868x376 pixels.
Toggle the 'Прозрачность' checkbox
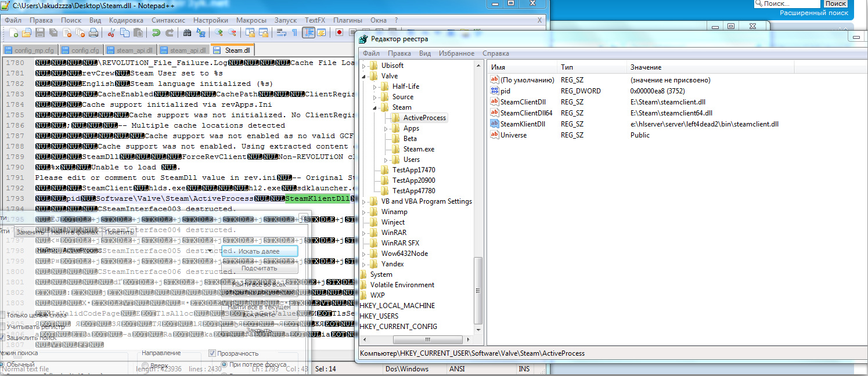click(x=212, y=353)
